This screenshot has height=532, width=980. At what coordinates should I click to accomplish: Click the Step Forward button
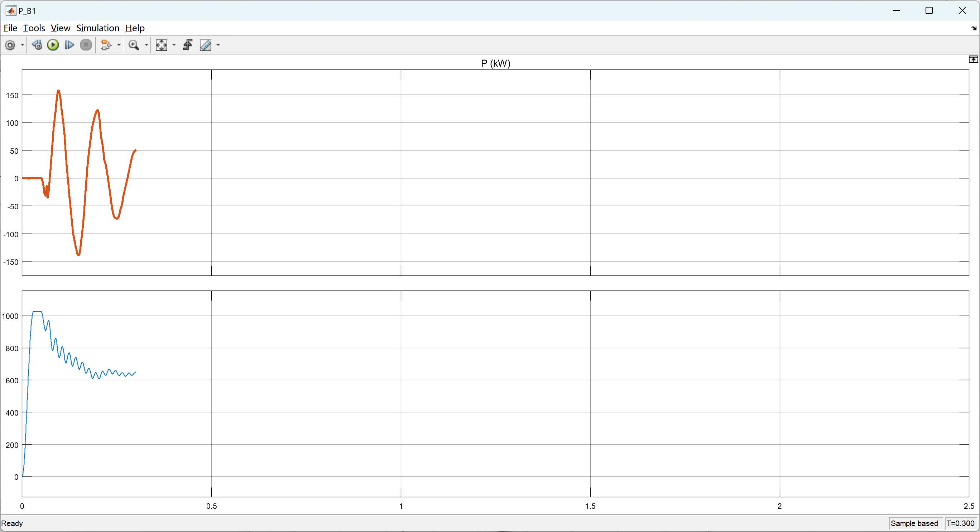point(69,45)
